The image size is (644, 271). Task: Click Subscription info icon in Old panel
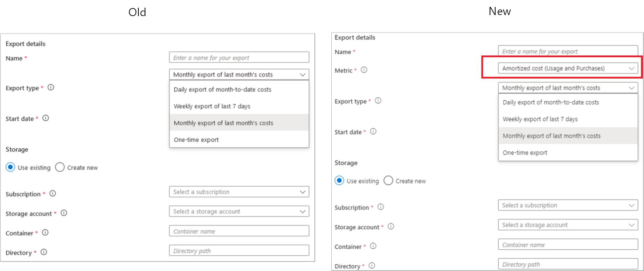[53, 193]
